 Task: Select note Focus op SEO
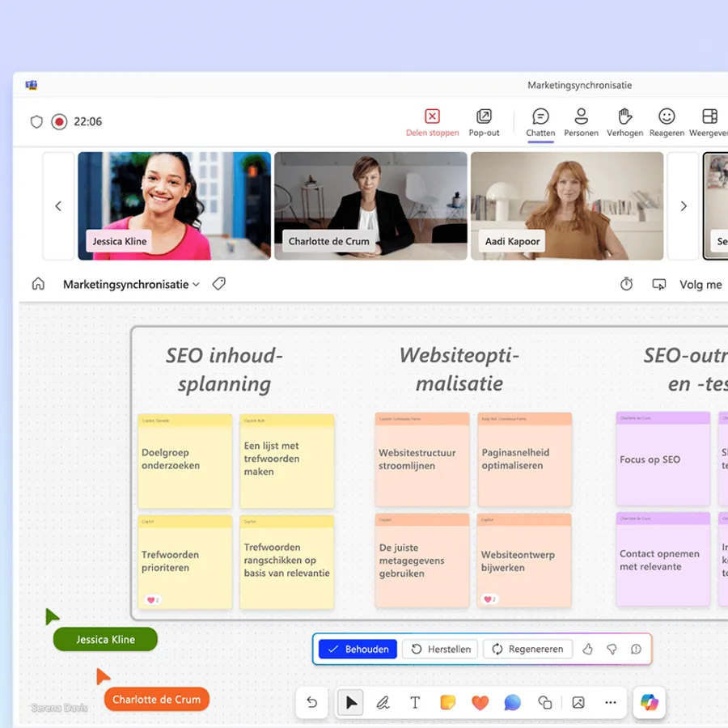[x=663, y=459]
